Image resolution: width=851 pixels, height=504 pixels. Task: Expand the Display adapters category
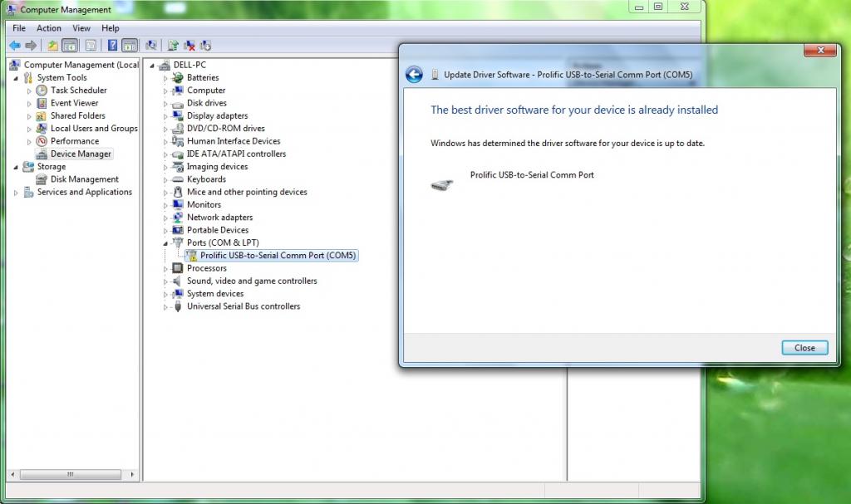point(165,116)
